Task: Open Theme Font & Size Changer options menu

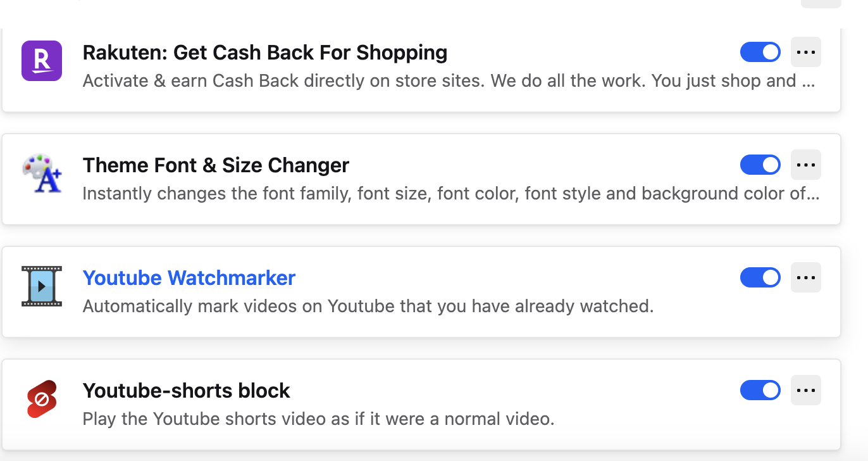Action: pyautogui.click(x=805, y=165)
